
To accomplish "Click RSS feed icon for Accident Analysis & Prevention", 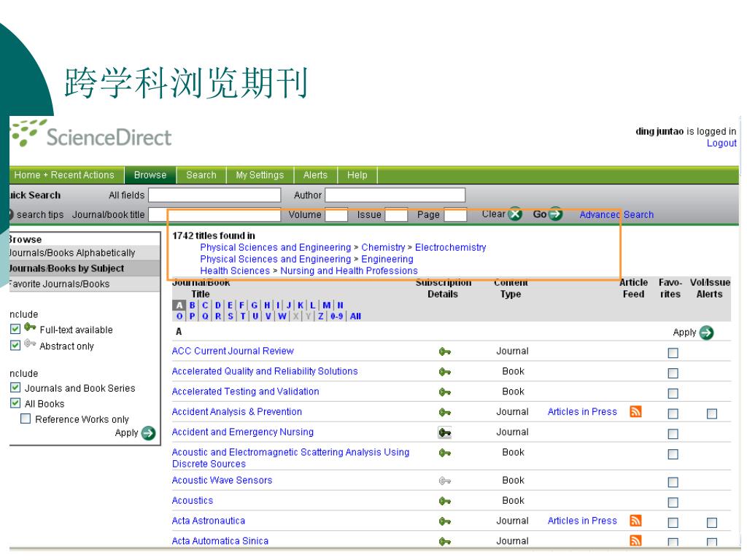I will pos(635,411).
